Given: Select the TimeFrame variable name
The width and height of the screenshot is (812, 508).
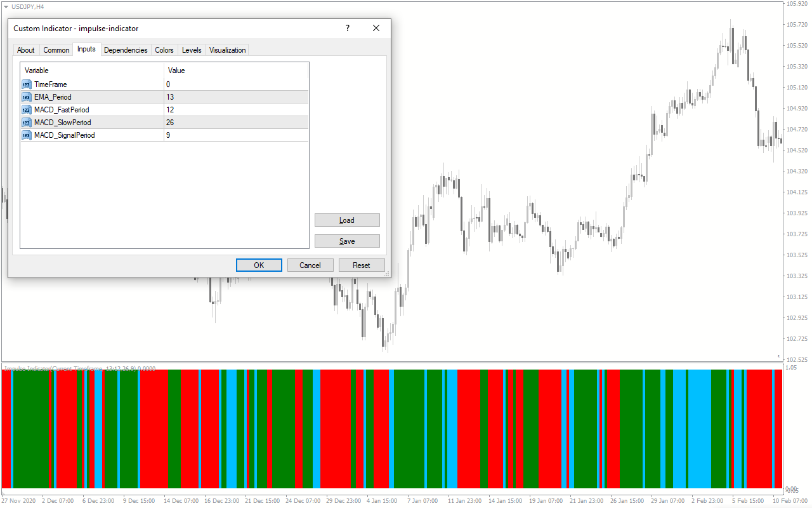Looking at the screenshot, I should pos(50,84).
